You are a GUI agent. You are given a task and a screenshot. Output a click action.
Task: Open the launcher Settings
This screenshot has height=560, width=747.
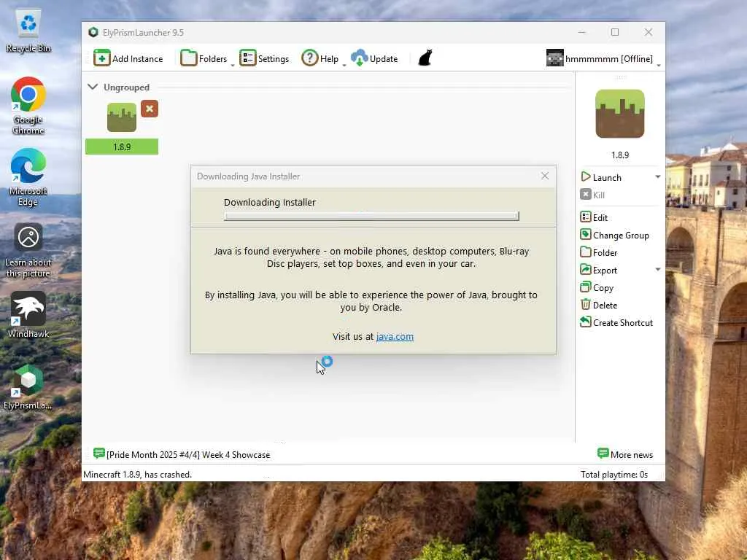click(x=264, y=58)
